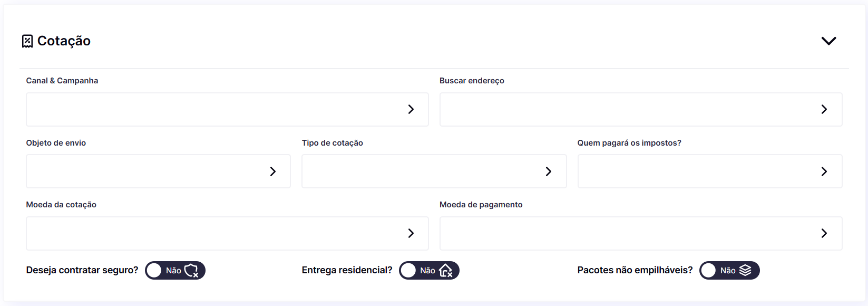Enable the "Deseja contratar seguro?" switch

pos(175,271)
